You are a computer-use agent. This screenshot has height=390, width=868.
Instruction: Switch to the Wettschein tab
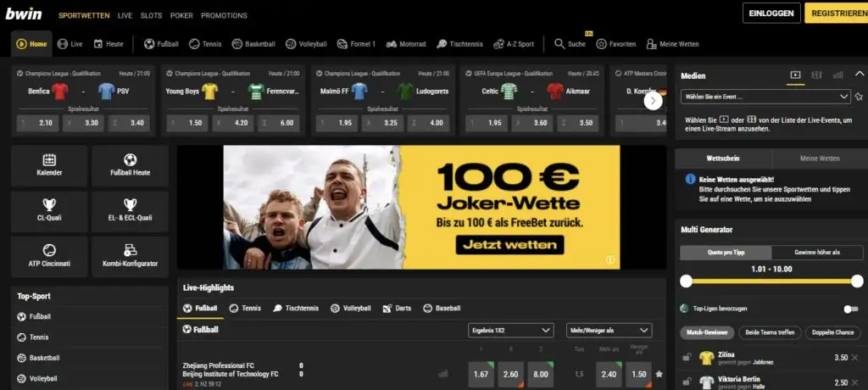(x=723, y=159)
